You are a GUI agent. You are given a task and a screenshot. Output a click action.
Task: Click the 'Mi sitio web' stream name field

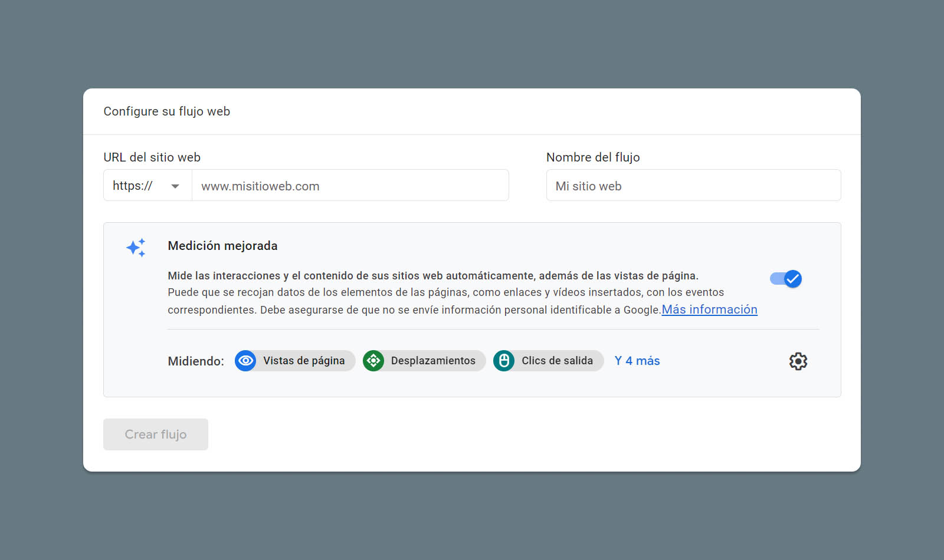[693, 186]
